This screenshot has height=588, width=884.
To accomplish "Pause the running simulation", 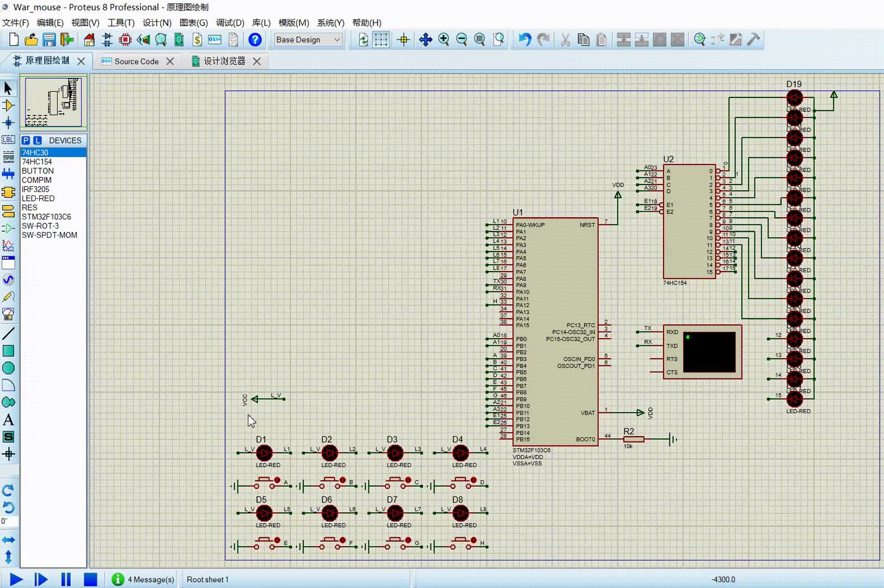I will click(x=66, y=579).
